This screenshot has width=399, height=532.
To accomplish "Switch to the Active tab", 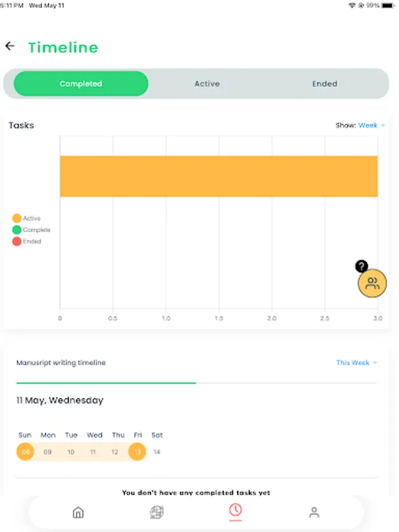I will click(207, 84).
